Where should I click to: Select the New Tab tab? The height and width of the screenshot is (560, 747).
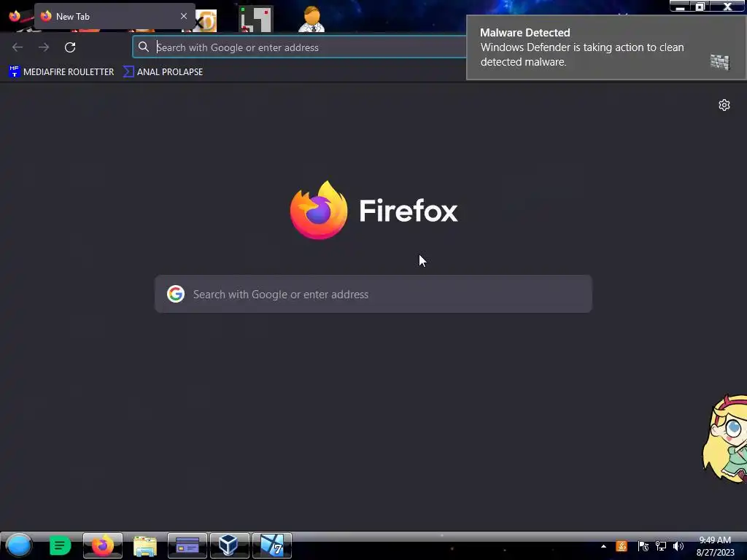pos(115,16)
